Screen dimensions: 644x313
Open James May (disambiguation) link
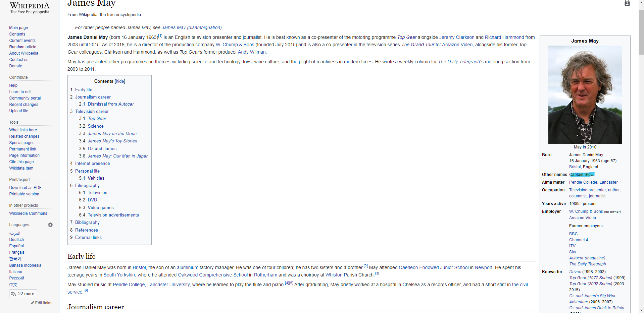tap(192, 27)
